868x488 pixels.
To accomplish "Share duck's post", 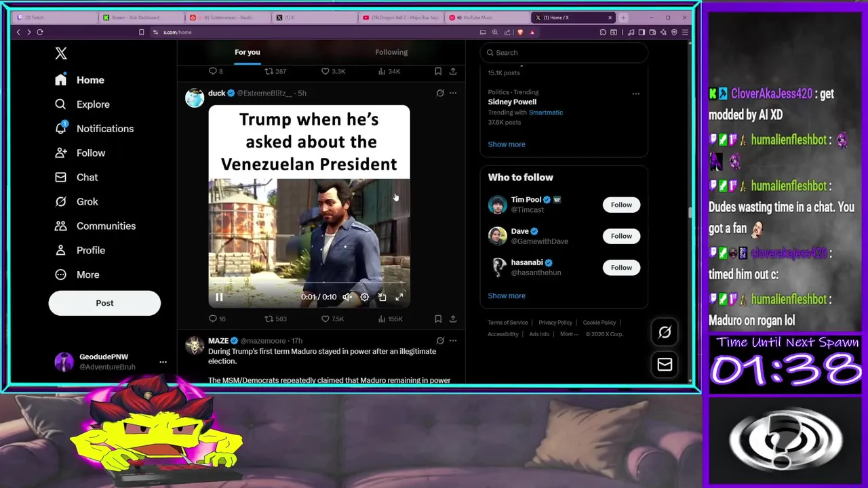I will coord(453,319).
